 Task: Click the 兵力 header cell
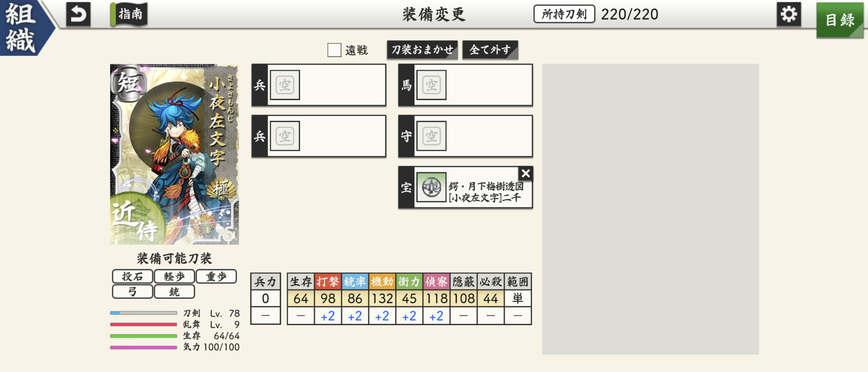click(266, 282)
